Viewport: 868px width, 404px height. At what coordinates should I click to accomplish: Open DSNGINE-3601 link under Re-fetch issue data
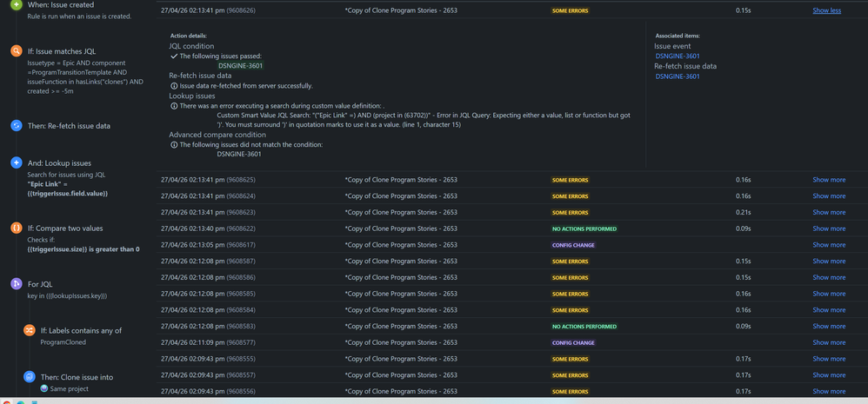(x=678, y=76)
